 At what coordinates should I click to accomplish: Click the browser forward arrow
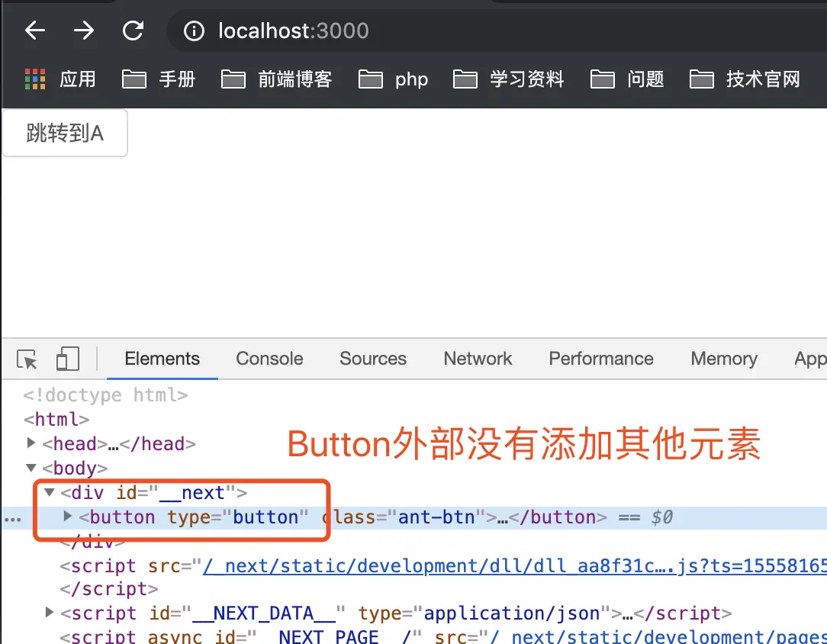click(84, 31)
